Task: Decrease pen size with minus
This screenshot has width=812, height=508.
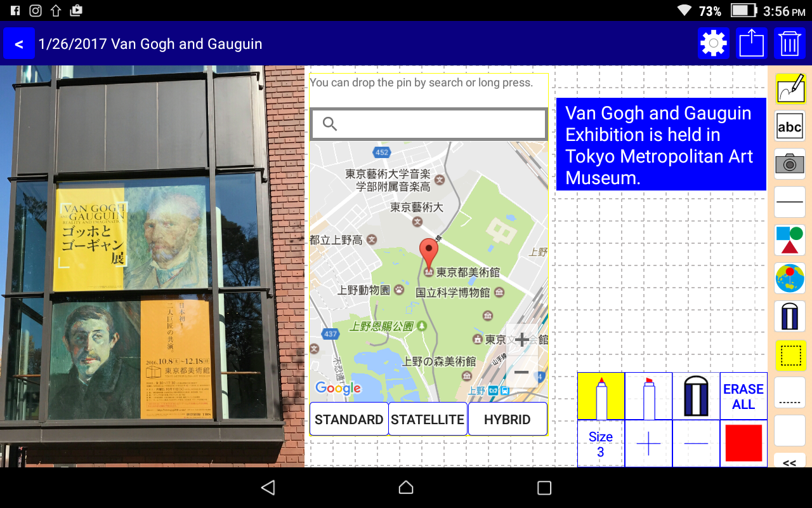Action: 696,443
